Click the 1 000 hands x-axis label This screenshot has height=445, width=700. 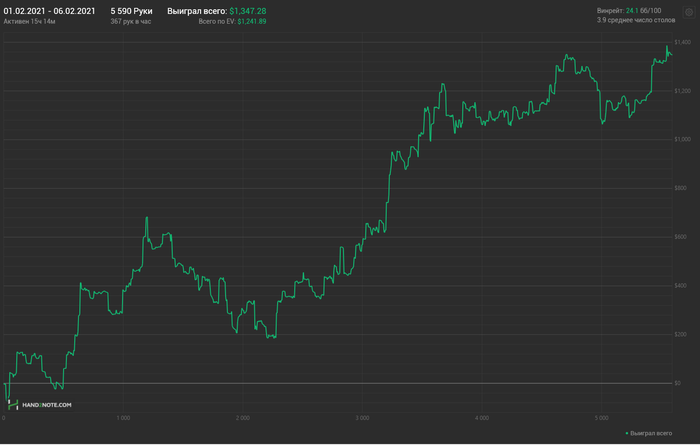point(123,418)
